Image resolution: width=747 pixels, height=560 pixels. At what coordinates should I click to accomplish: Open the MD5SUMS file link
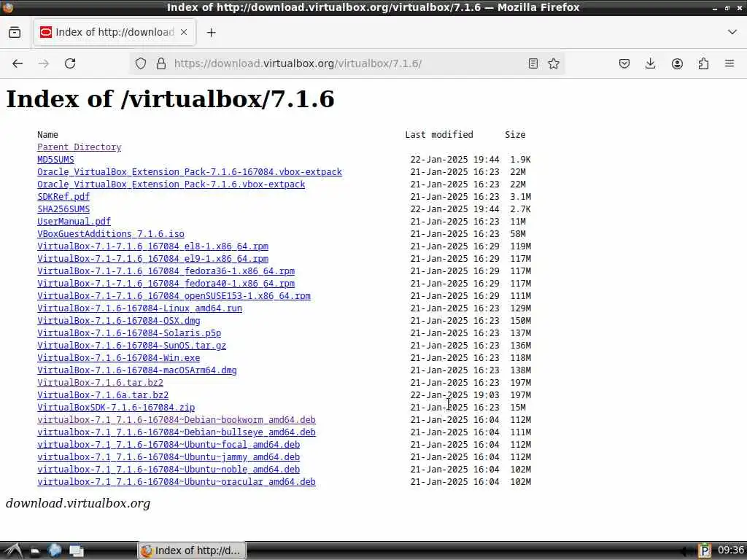[55, 160]
